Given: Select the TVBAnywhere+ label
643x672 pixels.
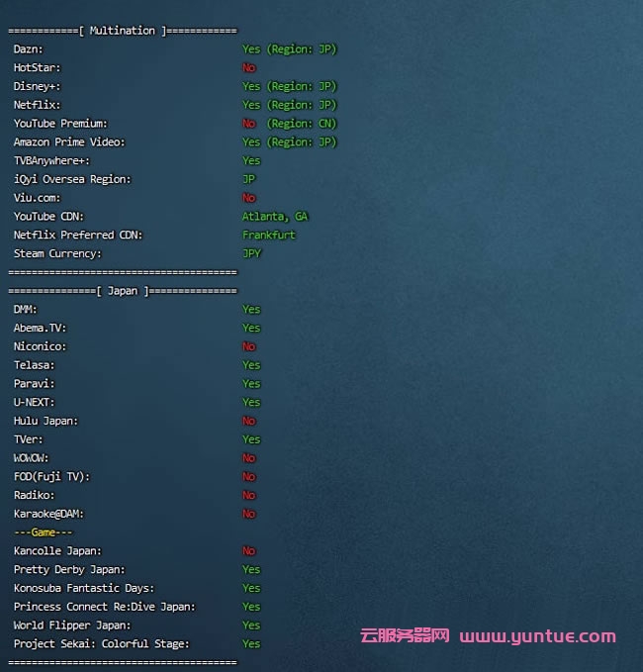Looking at the screenshot, I should click(x=51, y=160).
